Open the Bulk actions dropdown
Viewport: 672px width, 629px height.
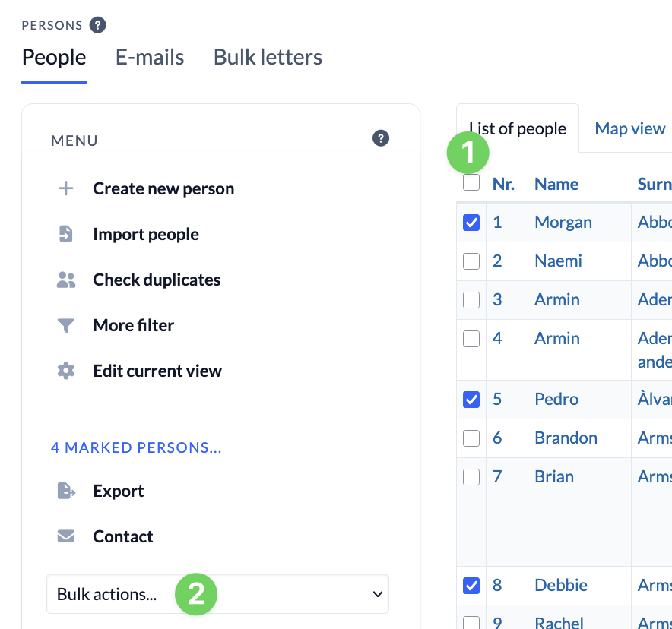pos(217,594)
